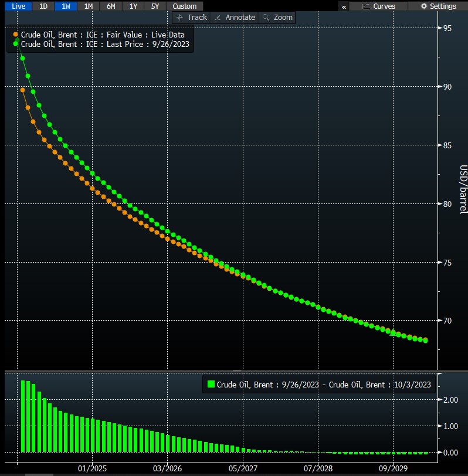The height and width of the screenshot is (476, 468).
Task: Grab the pane divider handle between charts
Action: (x=237, y=371)
